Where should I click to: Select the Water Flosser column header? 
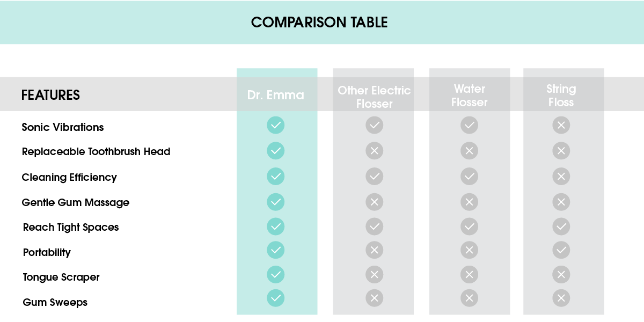coord(470,96)
